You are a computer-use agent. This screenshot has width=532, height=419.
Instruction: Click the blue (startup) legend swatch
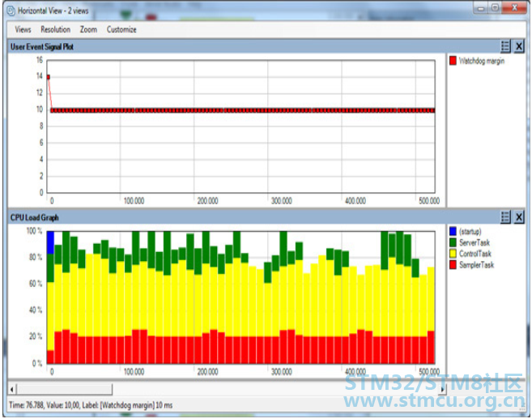pos(453,232)
